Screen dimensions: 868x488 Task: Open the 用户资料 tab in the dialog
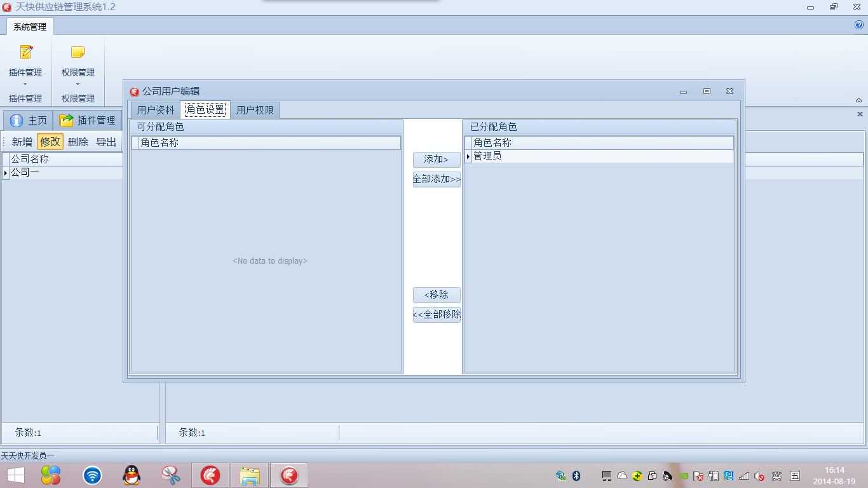[156, 110]
